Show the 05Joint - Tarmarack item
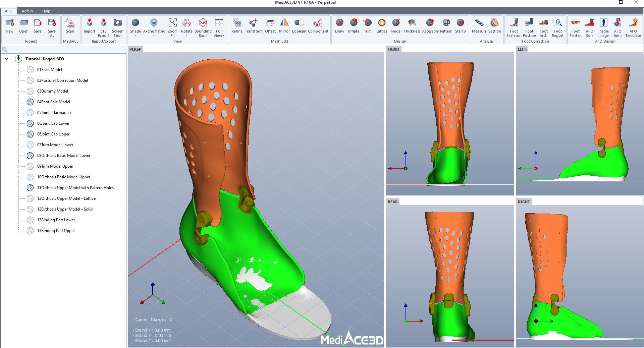 click(30, 113)
